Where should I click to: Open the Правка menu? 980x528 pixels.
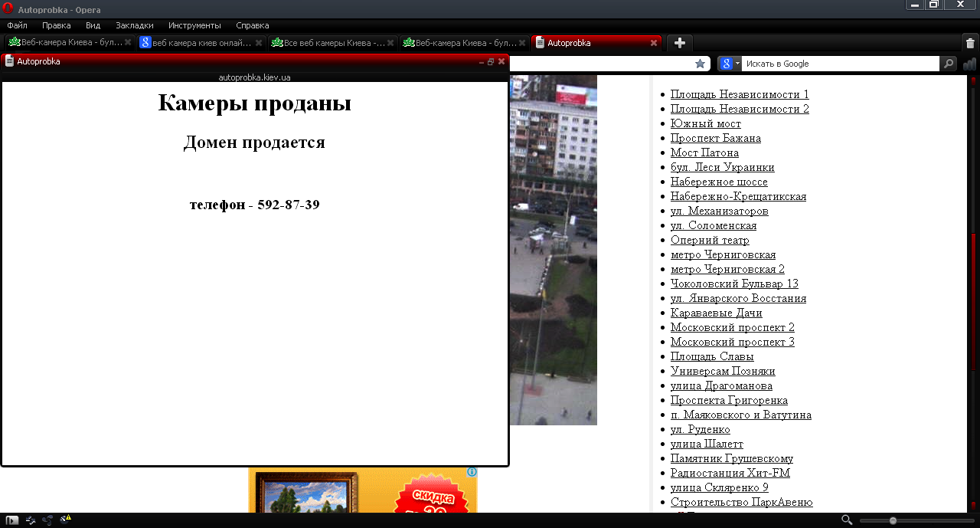click(x=57, y=25)
